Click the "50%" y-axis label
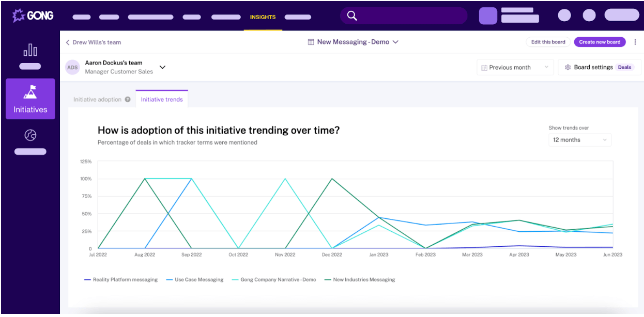 point(87,214)
